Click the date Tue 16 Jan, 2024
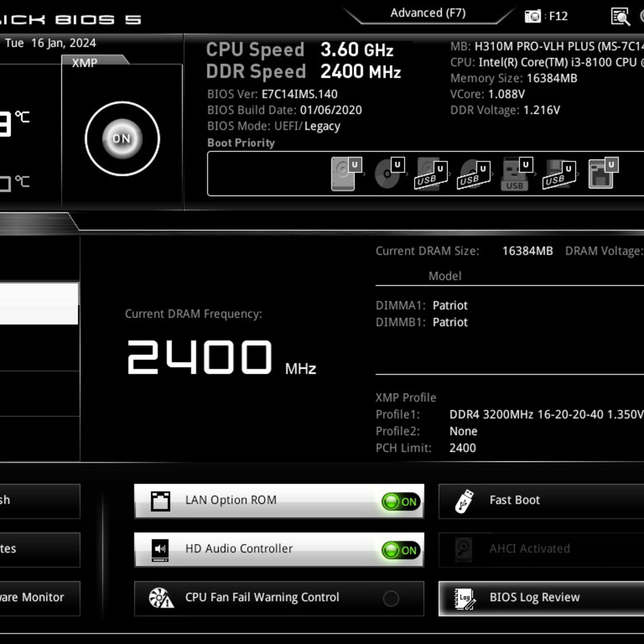Viewport: 644px width, 644px height. click(51, 43)
